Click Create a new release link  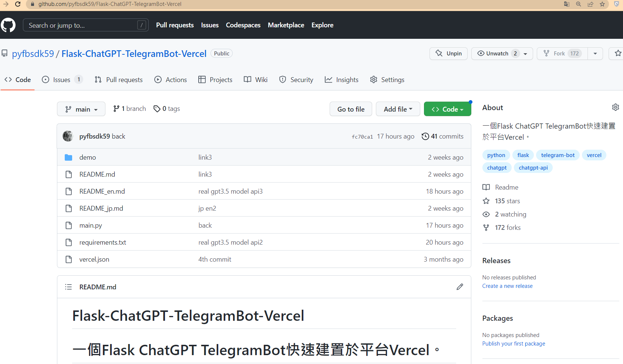coord(507,286)
